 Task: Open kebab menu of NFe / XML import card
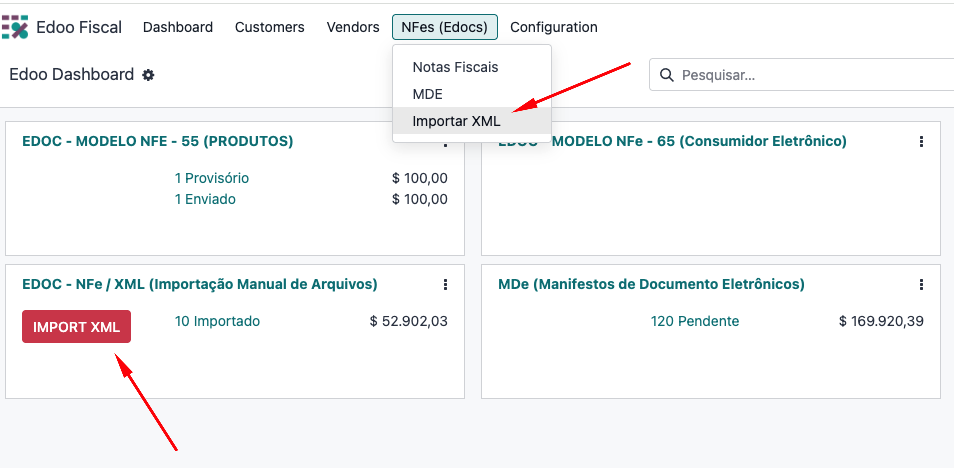point(445,284)
